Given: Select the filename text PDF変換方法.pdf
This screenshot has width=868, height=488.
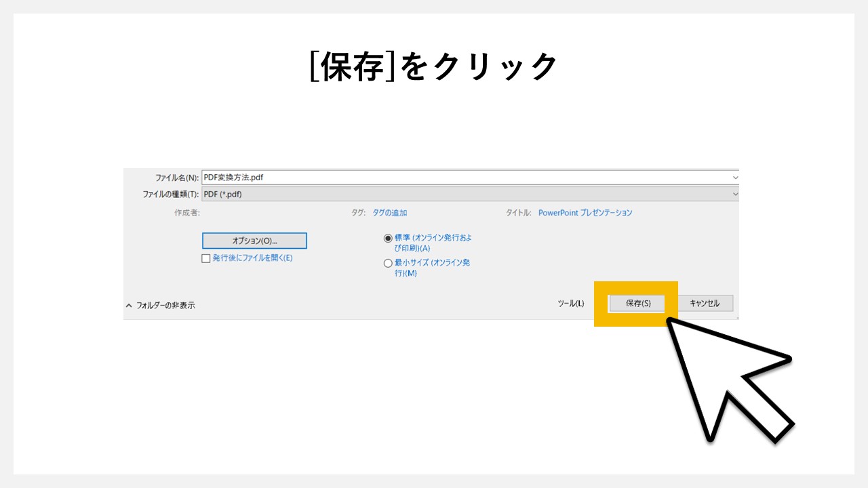Looking at the screenshot, I should [x=233, y=177].
